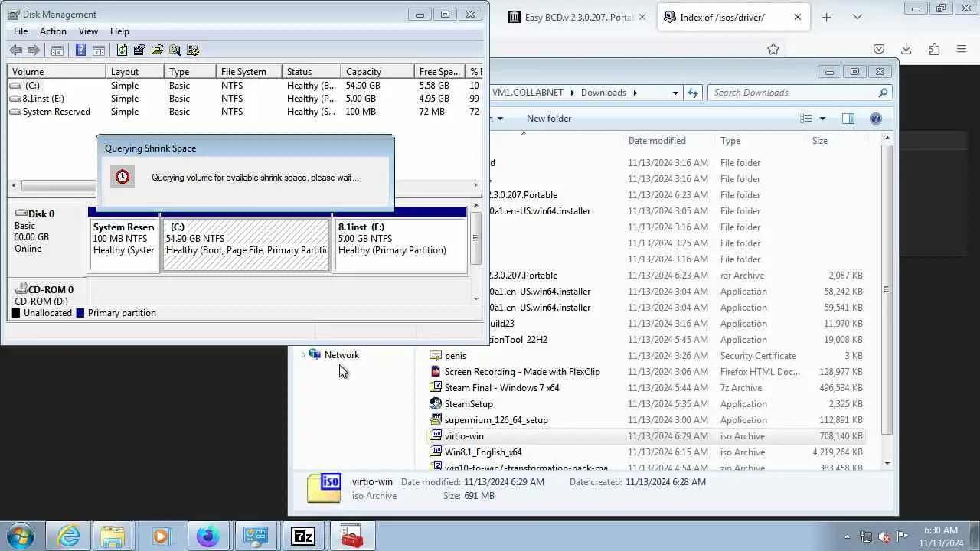Image resolution: width=980 pixels, height=551 pixels.
Task: Open the Action menu in Disk Management
Action: point(53,31)
